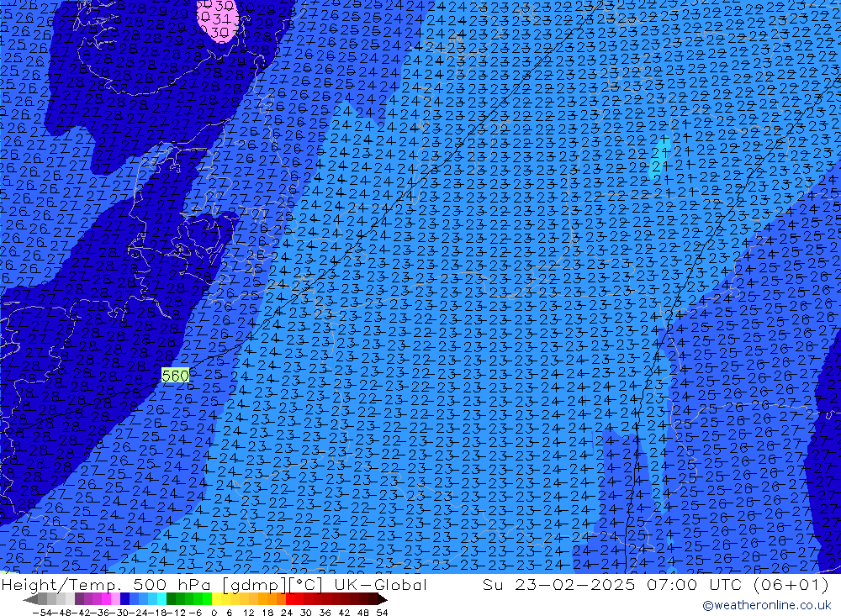Pick the dark green legend swatch above -12
The width and height of the screenshot is (841, 616).
pyautogui.click(x=171, y=599)
